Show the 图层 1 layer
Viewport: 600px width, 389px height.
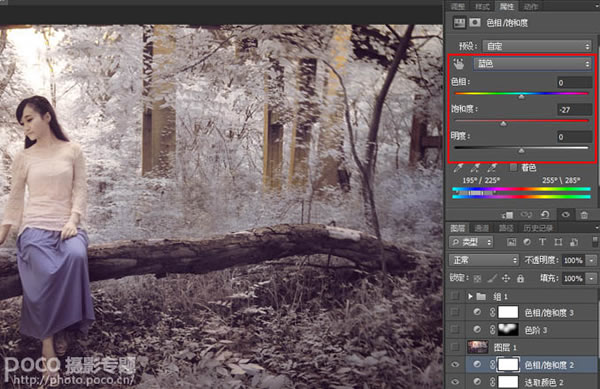[x=455, y=347]
